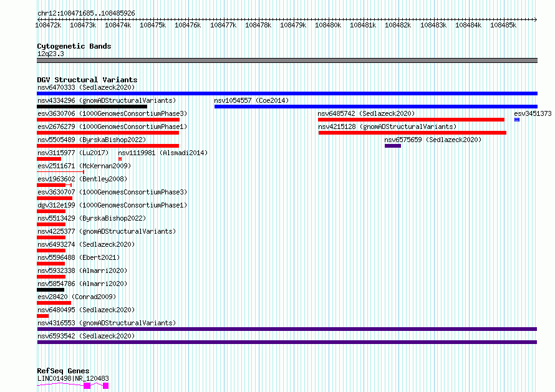
Task: Open the nsv1119981 (Alsmadi2014) label
Action: click(163, 153)
